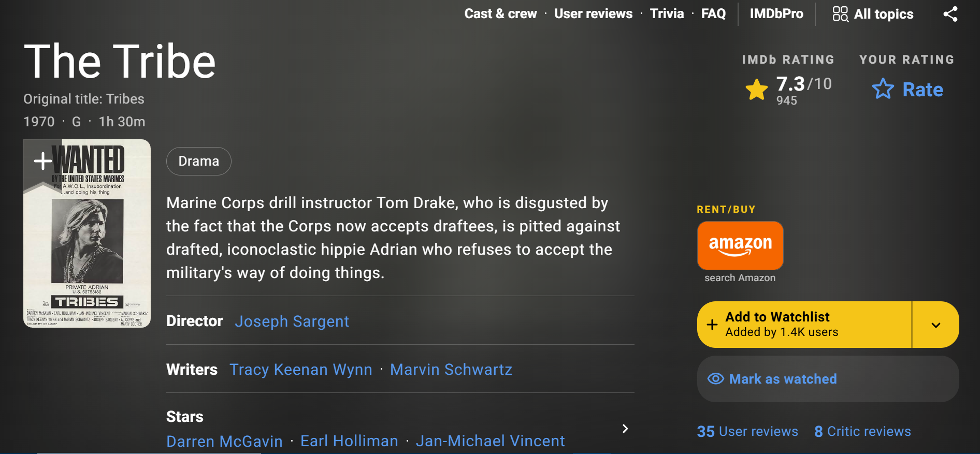Click the share icon
Viewport: 980px width, 454px height.
950,14
